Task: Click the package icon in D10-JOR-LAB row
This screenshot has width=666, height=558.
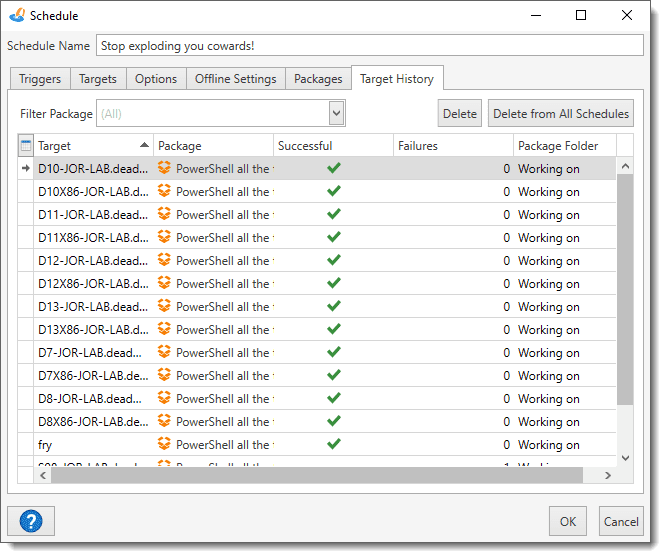Action: tap(164, 168)
